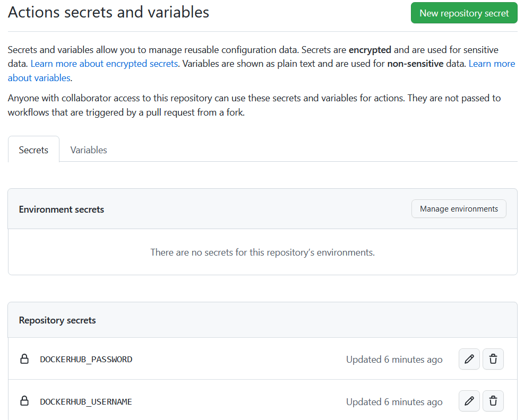Click the Actions secrets and variables title

109,12
